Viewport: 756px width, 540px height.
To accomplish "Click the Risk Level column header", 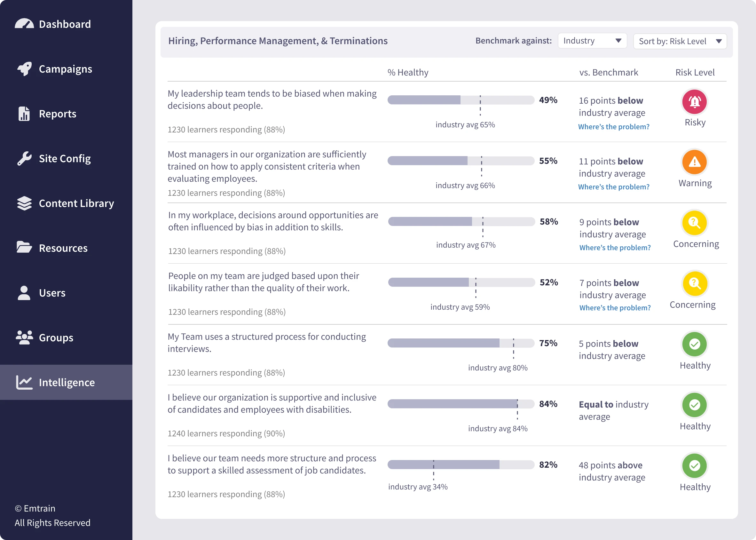I will 695,73.
